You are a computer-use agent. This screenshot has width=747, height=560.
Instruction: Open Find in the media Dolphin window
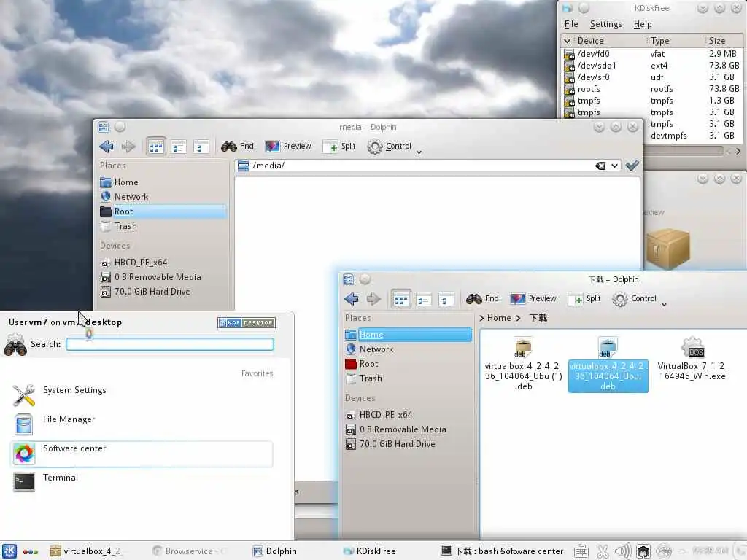coord(237,146)
